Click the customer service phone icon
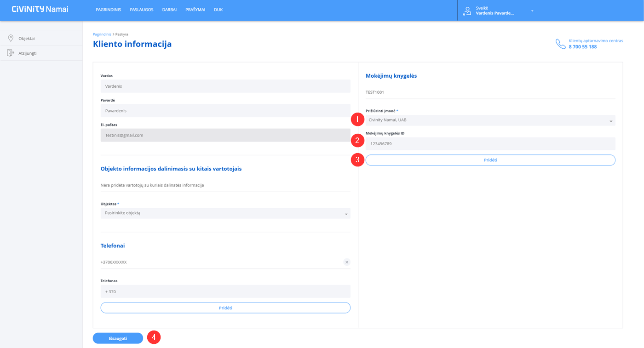The image size is (644, 348). pos(560,44)
